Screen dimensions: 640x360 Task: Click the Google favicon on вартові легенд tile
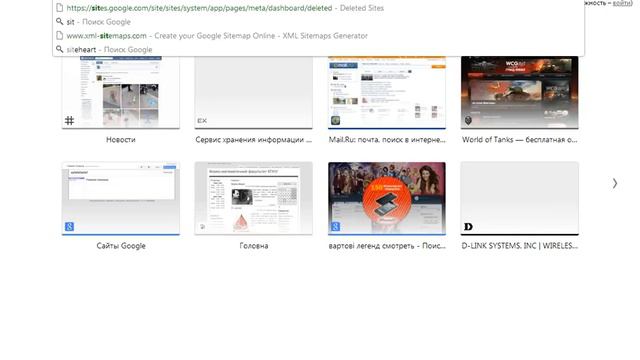coord(335,227)
